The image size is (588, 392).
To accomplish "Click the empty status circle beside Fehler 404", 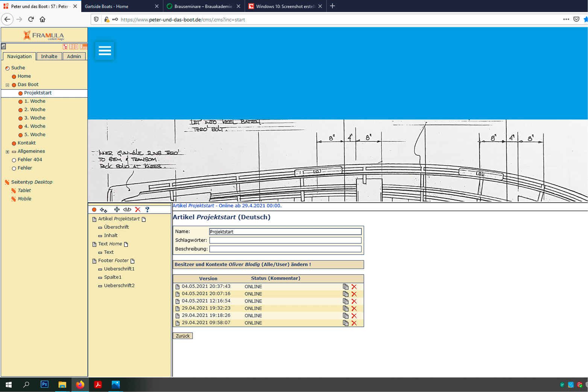I will (x=14, y=160).
